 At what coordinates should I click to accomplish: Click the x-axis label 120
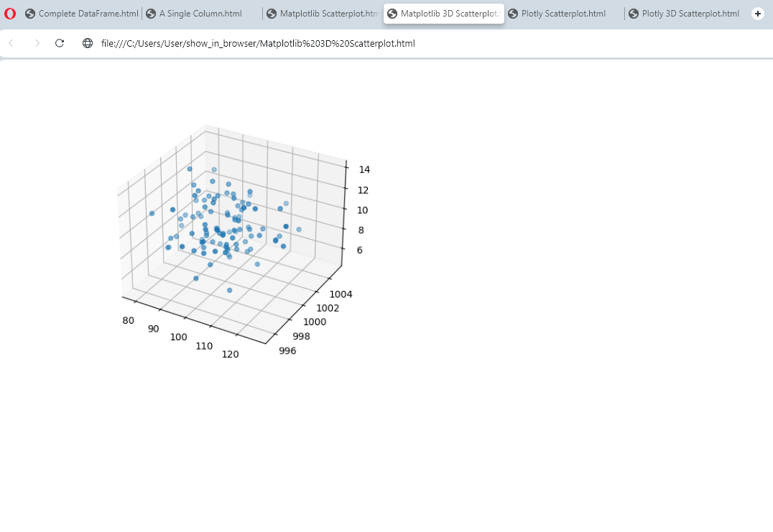[x=230, y=354]
